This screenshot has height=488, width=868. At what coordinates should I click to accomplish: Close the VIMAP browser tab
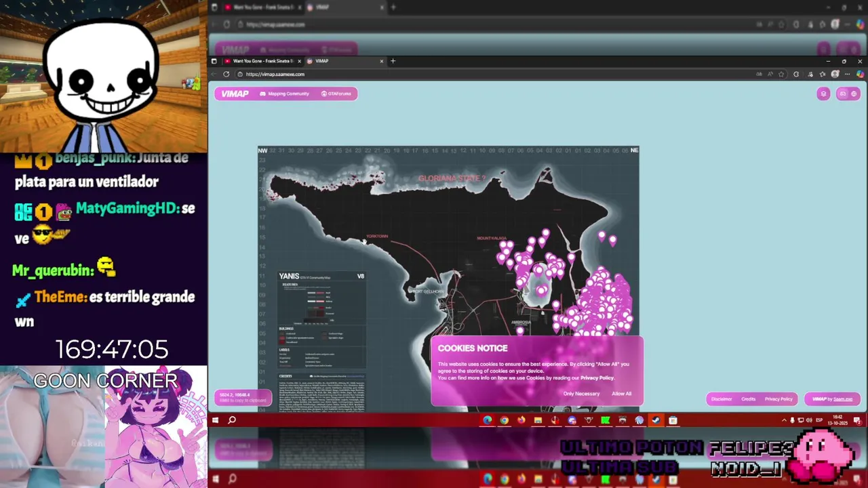[381, 61]
